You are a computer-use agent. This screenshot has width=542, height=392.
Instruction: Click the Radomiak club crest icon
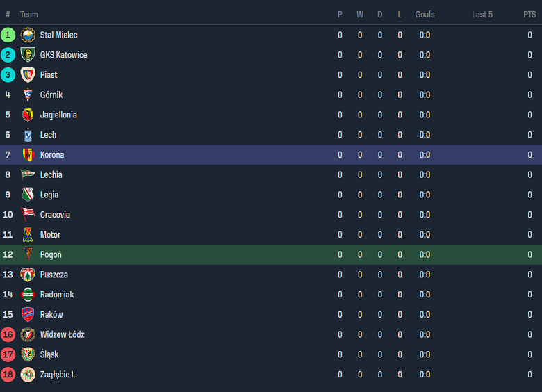coord(28,295)
